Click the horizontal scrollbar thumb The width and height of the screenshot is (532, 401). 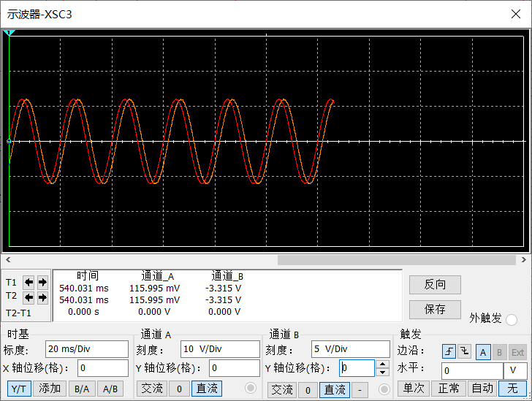point(397,260)
